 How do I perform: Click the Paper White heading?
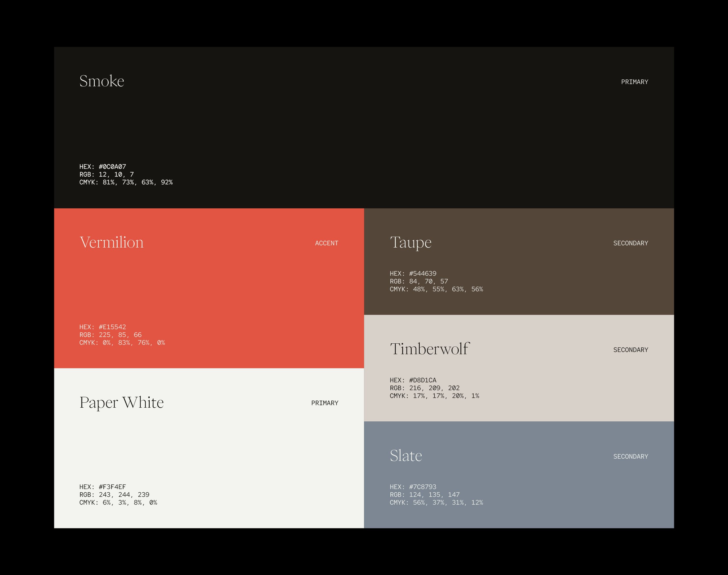tap(122, 403)
